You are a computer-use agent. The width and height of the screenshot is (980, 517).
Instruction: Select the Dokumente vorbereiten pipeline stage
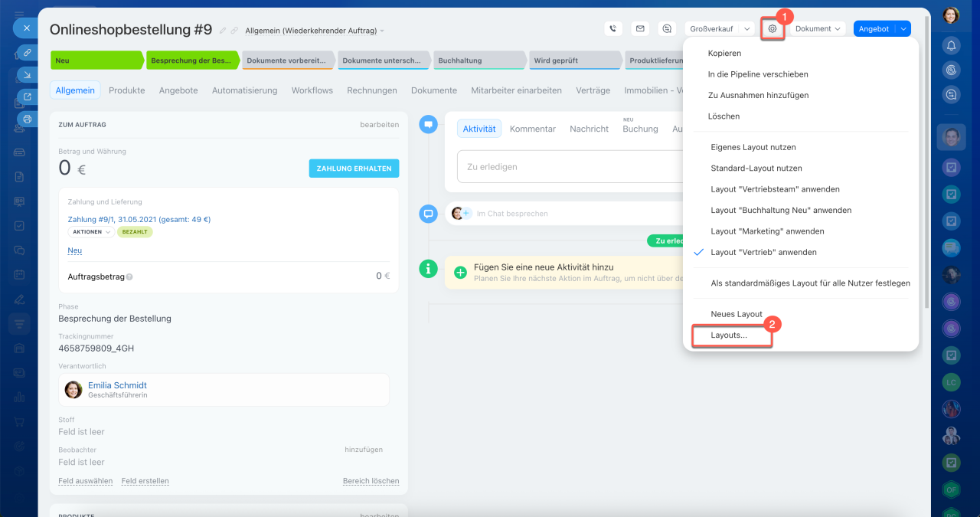coord(287,60)
